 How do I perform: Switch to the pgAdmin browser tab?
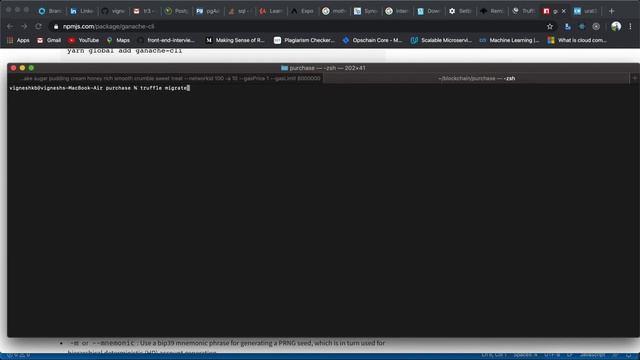coord(208,11)
